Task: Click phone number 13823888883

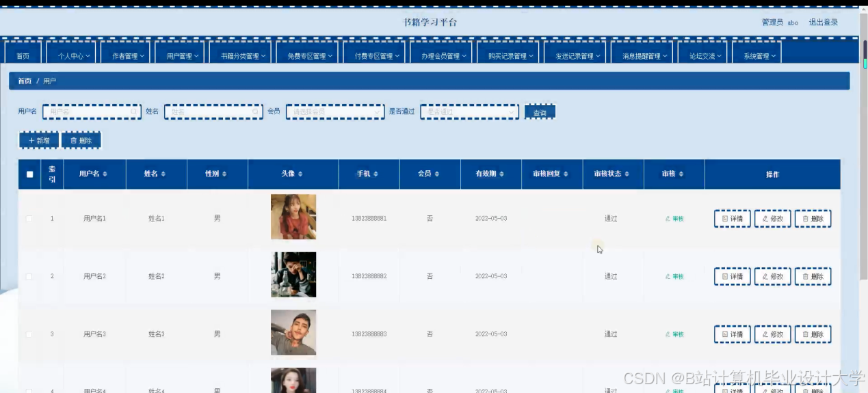Action: (369, 334)
